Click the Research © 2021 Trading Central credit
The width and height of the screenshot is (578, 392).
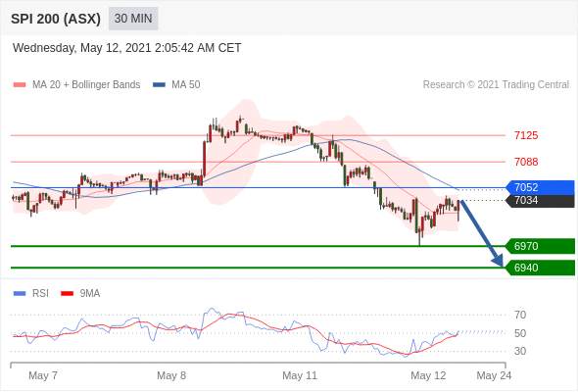click(x=496, y=85)
